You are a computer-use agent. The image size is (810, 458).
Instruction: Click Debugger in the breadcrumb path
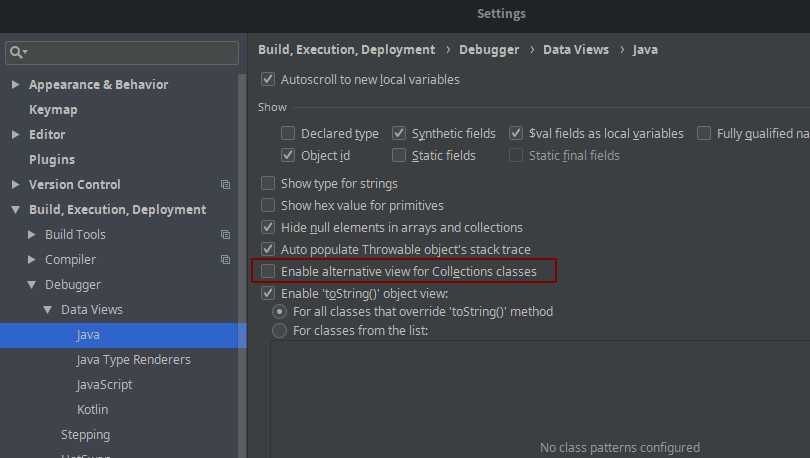click(x=489, y=49)
